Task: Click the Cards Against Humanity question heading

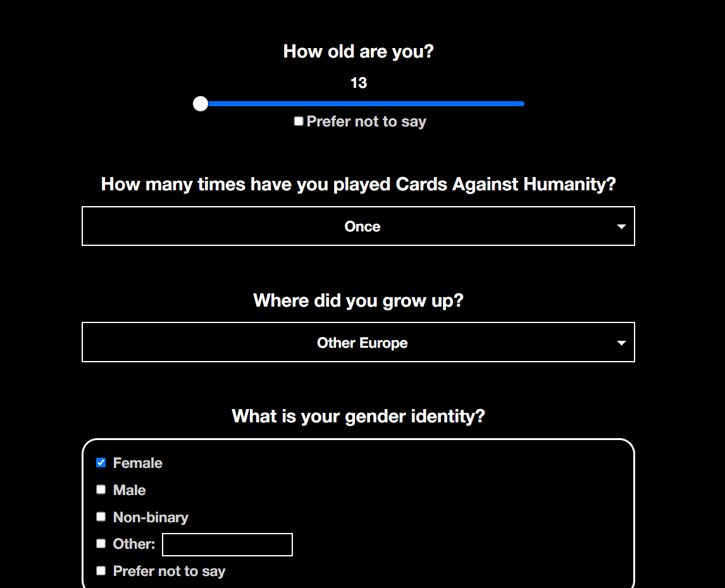Action: click(358, 184)
